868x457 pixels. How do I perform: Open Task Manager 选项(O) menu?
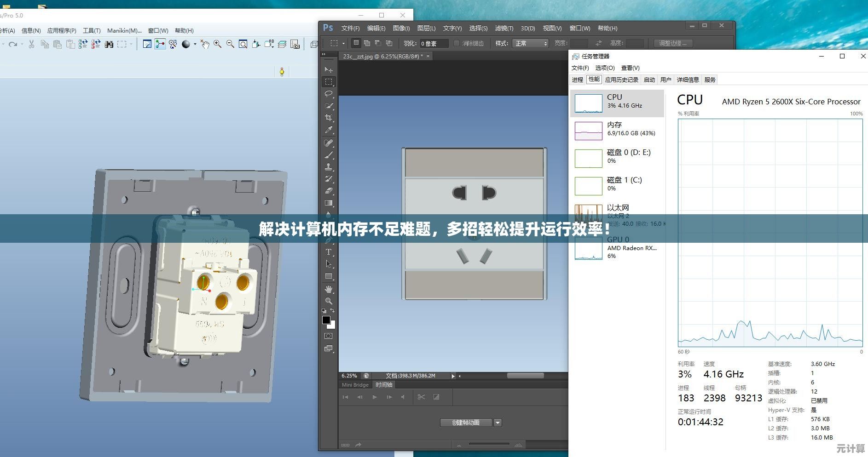(x=605, y=68)
